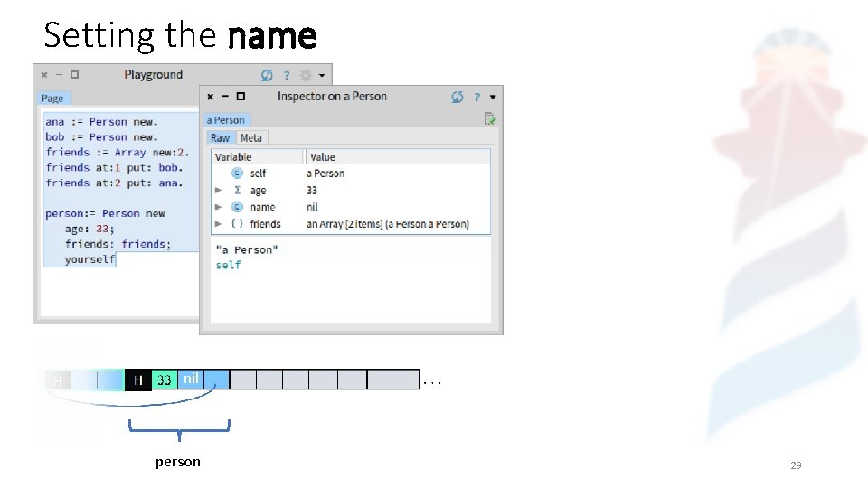The height and width of the screenshot is (488, 868).
Task: Click the 'friends at:2 put: ana.' line
Action: [114, 183]
